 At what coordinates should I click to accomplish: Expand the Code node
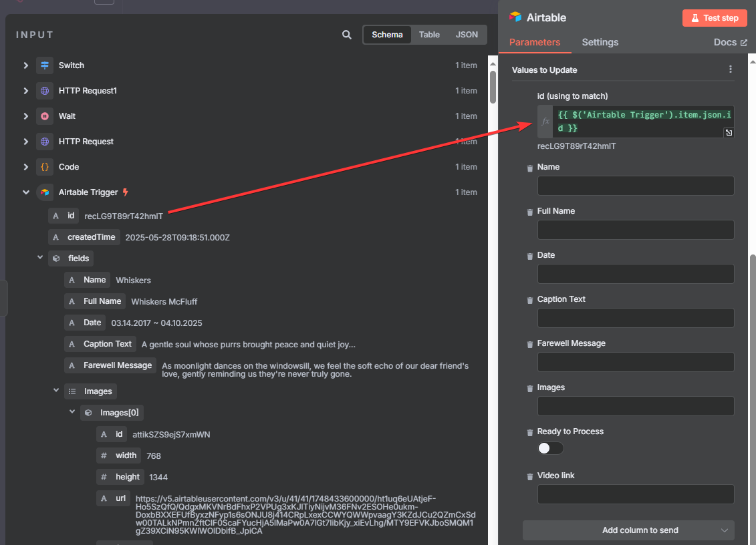(26, 167)
